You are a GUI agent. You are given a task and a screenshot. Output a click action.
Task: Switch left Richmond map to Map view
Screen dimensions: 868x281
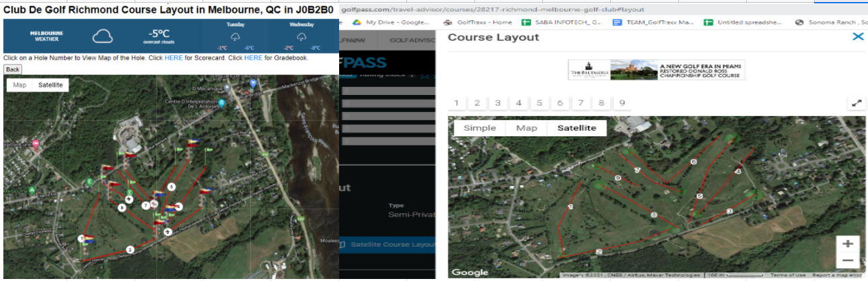click(x=20, y=85)
